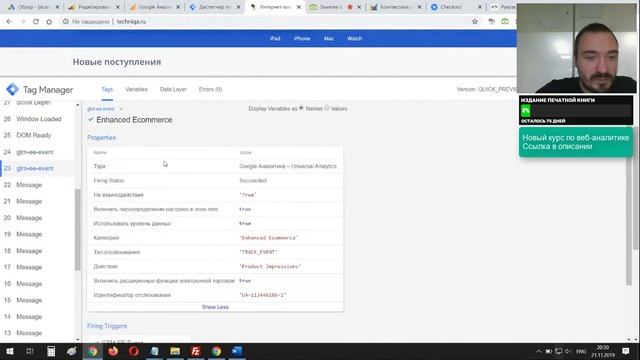Show hidden system tray icons
This screenshot has width=640, height=360.
(x=538, y=351)
